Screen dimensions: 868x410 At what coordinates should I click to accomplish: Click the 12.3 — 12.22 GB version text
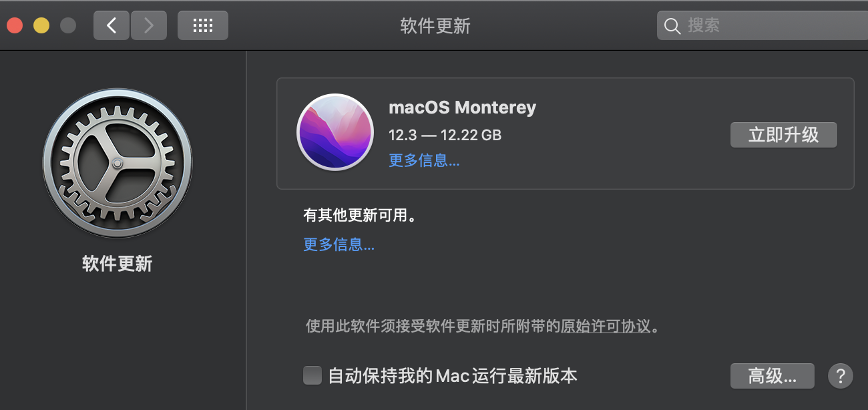pos(445,135)
